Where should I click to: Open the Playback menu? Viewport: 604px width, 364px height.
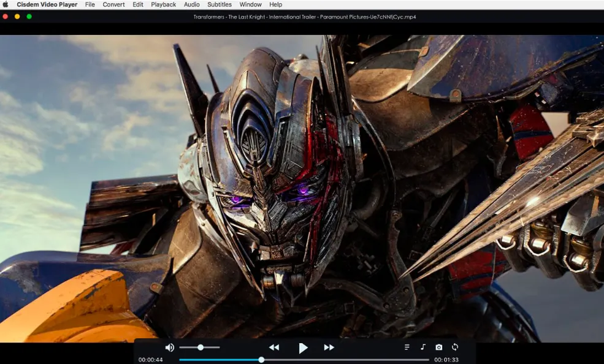pyautogui.click(x=163, y=5)
